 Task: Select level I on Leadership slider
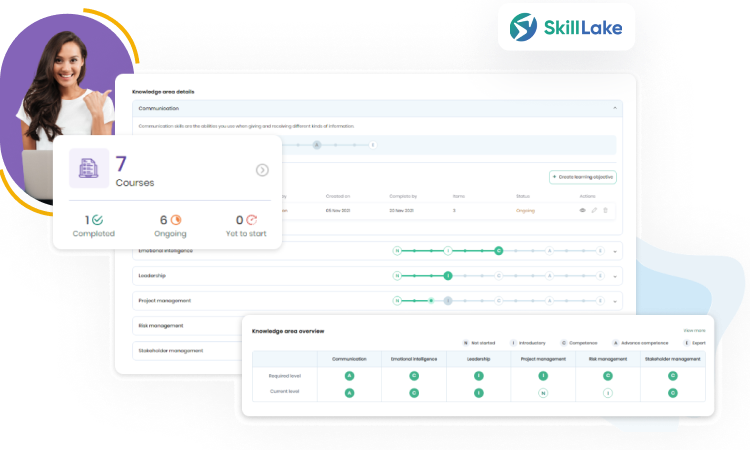(x=448, y=276)
